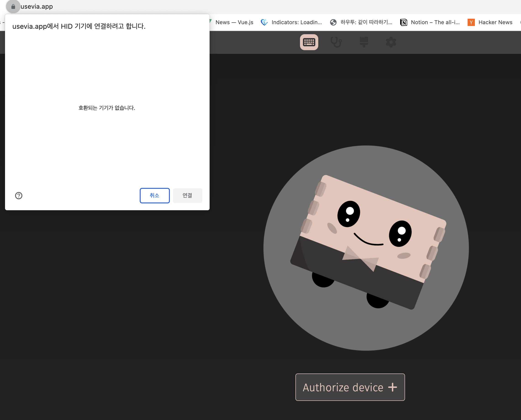Click the help question mark icon
This screenshot has width=521, height=420.
19,195
